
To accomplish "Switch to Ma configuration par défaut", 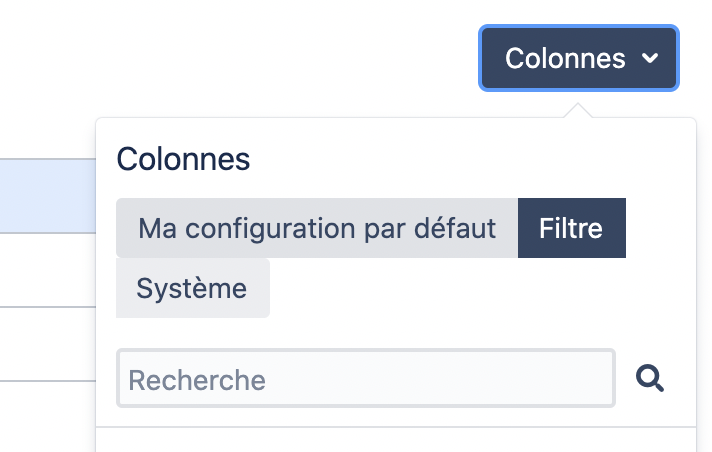I will pyautogui.click(x=317, y=228).
